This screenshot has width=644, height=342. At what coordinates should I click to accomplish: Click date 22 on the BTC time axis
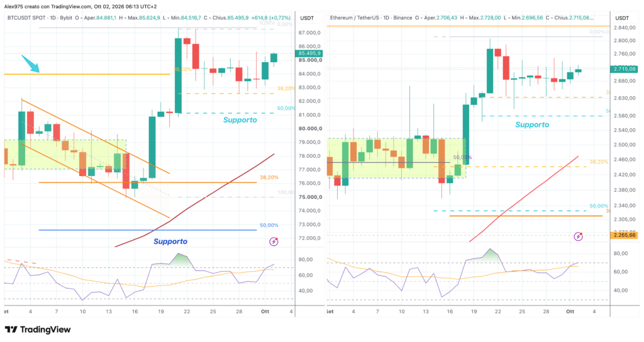pyautogui.click(x=187, y=312)
